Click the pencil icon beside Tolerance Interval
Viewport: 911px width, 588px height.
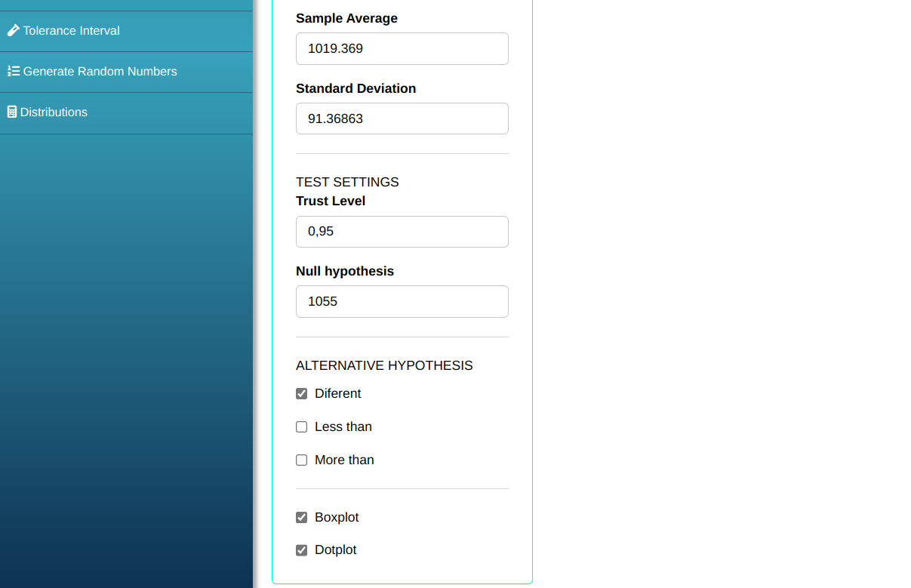[14, 31]
